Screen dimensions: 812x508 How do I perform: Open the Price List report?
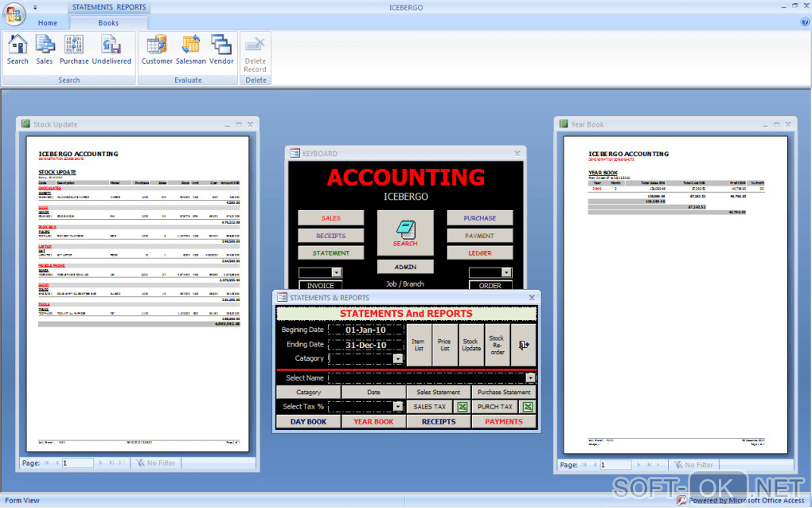pyautogui.click(x=444, y=345)
